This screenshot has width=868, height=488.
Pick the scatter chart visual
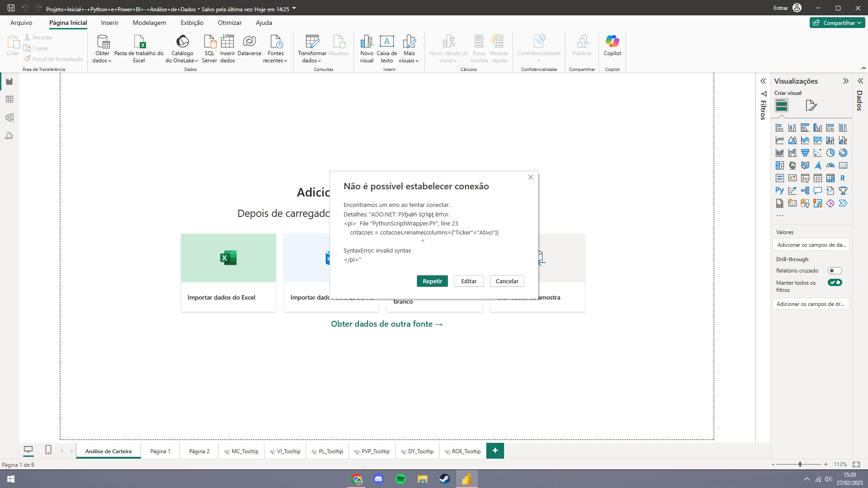click(x=817, y=153)
